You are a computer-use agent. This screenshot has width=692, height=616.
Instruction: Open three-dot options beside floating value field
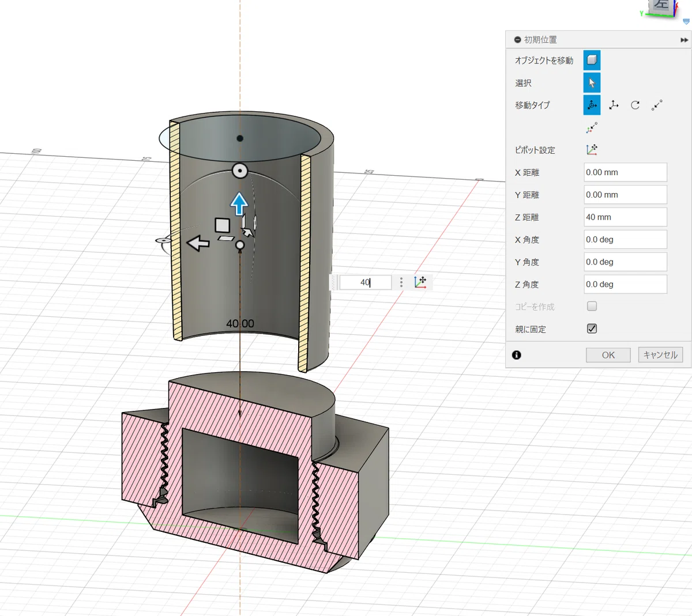pyautogui.click(x=401, y=282)
